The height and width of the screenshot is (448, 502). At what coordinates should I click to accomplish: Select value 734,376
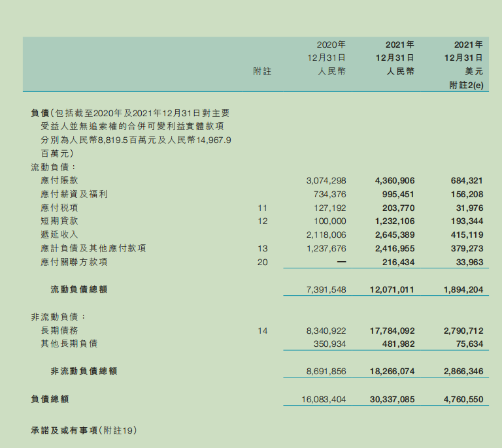pos(329,195)
